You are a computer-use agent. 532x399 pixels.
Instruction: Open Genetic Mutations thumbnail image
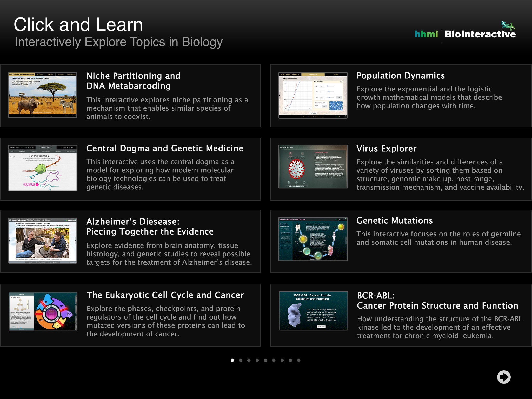[x=313, y=239]
